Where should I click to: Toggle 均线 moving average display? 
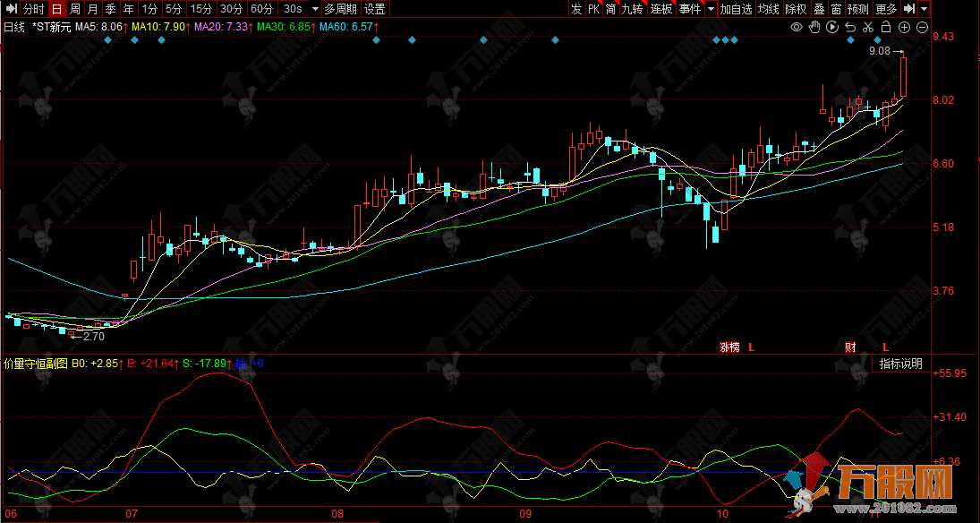tap(768, 9)
